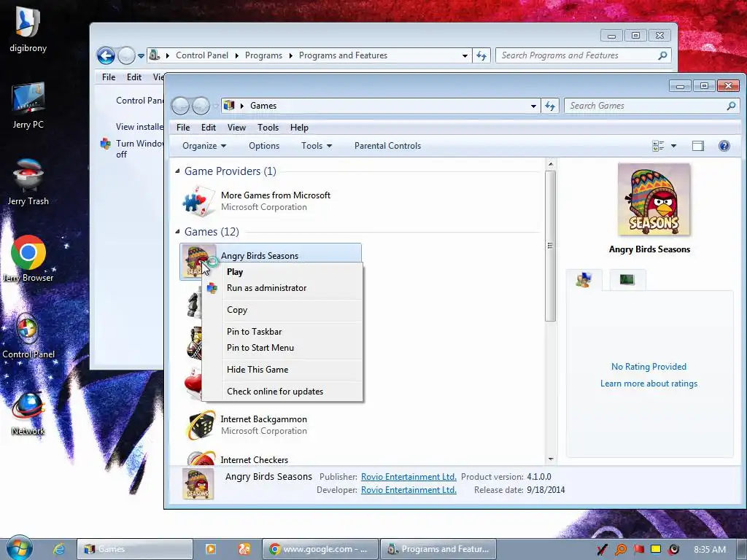Click Parental Controls button
747x560 pixels.
pos(388,146)
